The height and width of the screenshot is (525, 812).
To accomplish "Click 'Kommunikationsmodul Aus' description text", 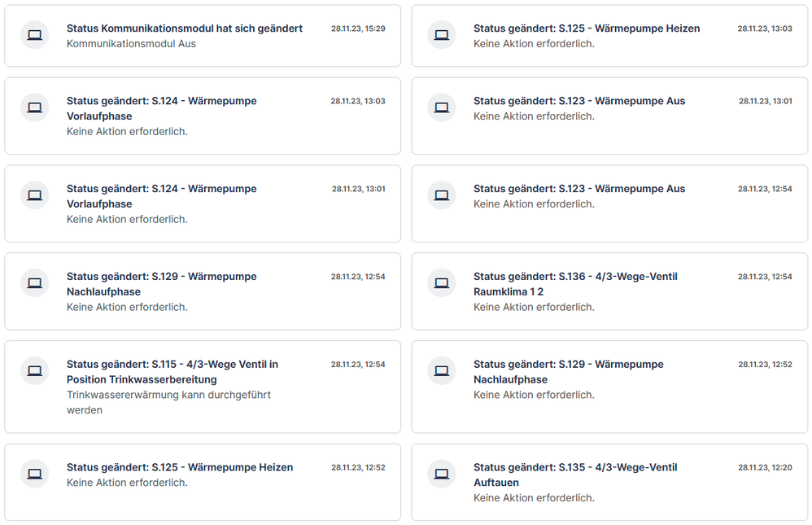I will 131,44.
